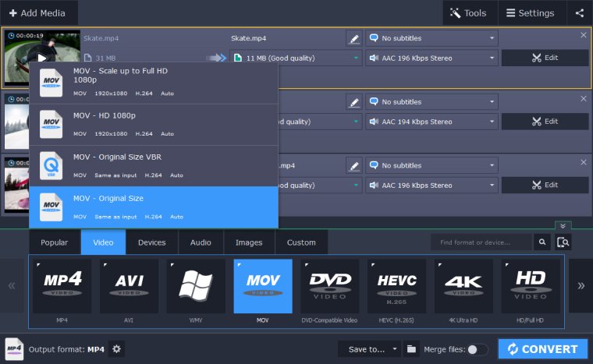Click the share icon
The image size is (593, 364).
pos(580,12)
